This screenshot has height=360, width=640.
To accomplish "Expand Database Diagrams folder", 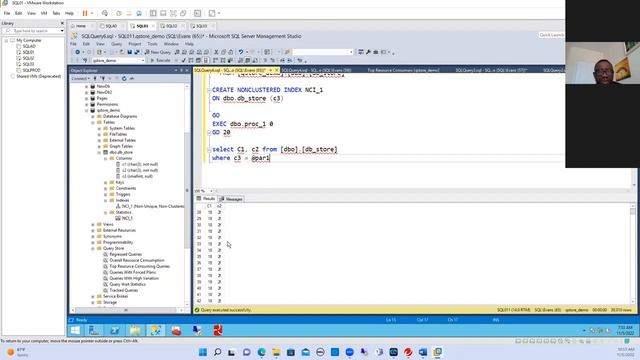I will (x=93, y=116).
